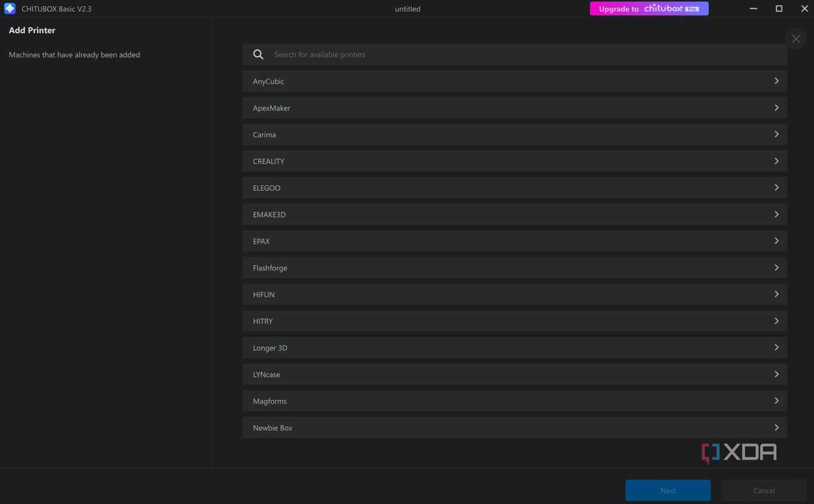Select the LYNcase brand name
The height and width of the screenshot is (504, 814).
[x=267, y=374]
